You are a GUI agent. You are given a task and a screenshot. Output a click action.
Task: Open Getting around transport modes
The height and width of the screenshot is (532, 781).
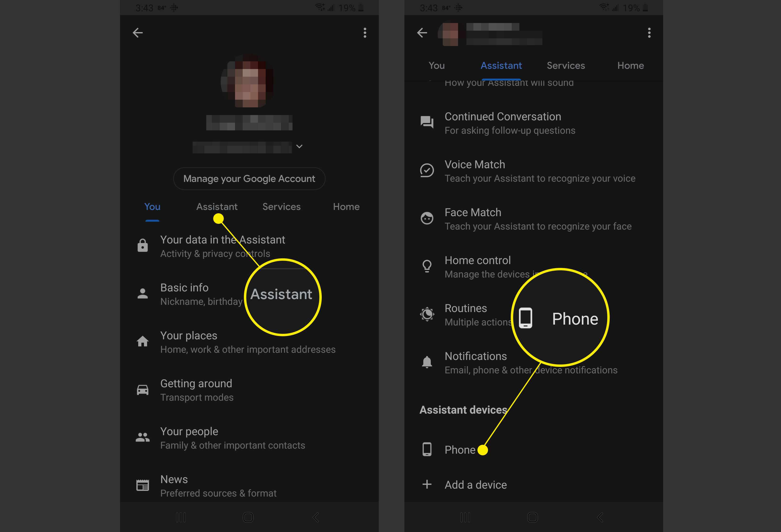[x=249, y=390]
